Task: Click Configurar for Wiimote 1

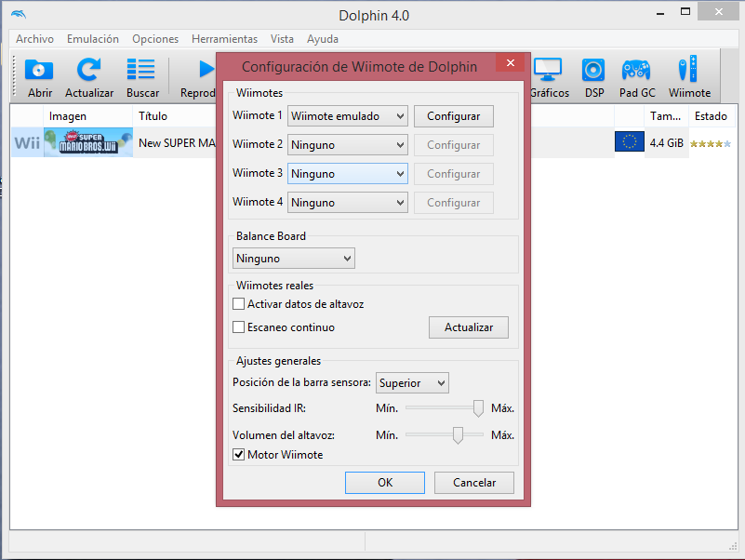Action: pos(454,116)
